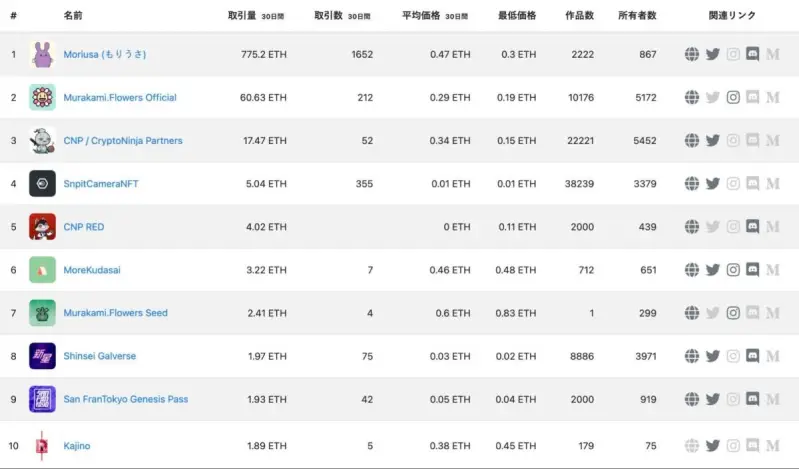Open Twitter link for Kajino
Screen dimensions: 799x469
tap(712, 446)
